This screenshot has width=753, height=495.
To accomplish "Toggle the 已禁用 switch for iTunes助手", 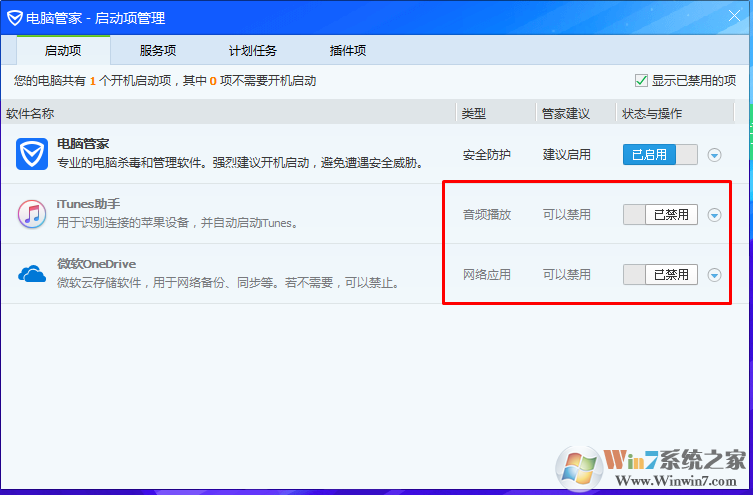I will (660, 215).
